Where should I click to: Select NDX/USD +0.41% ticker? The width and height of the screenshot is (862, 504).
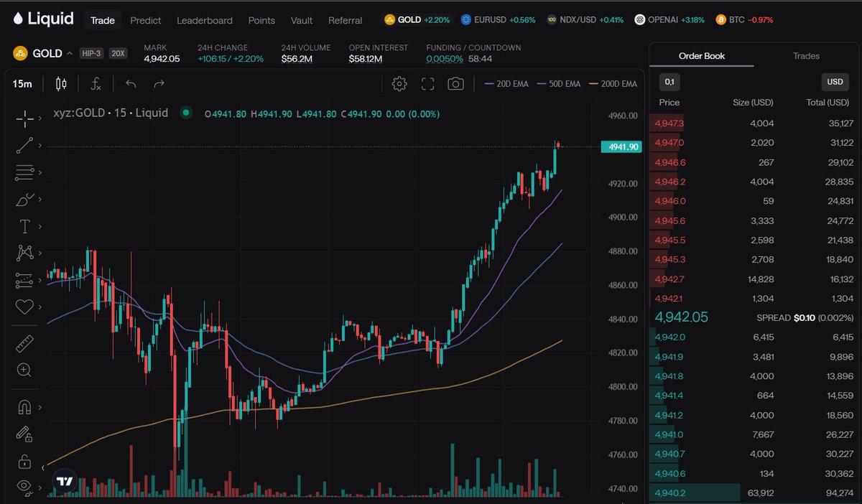(585, 20)
